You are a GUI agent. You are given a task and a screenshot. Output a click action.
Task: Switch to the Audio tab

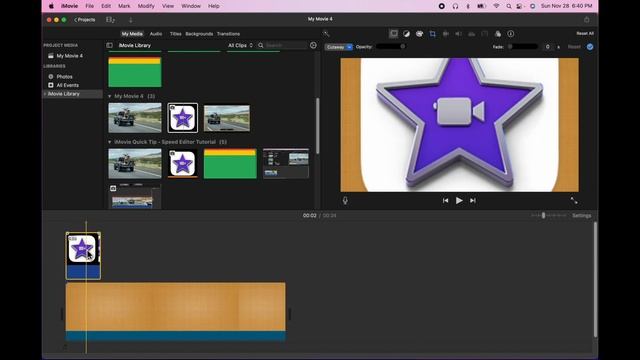coord(156,34)
